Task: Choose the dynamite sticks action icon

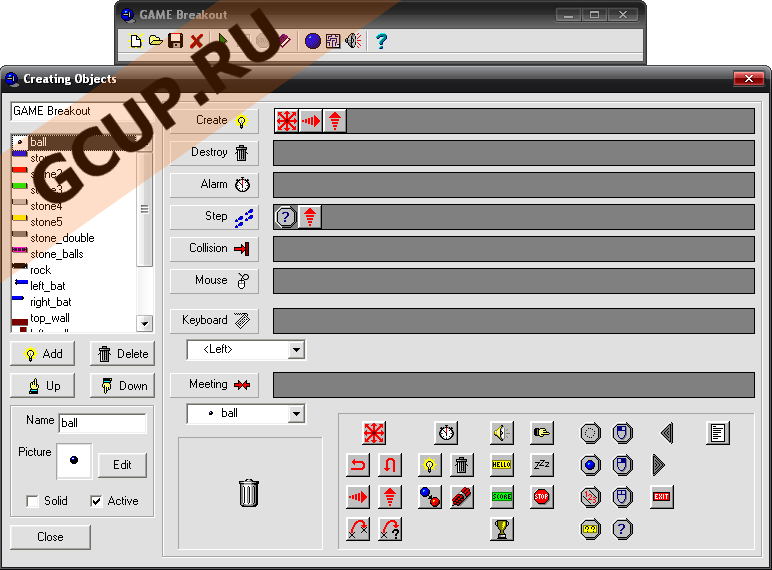Action: (462, 497)
